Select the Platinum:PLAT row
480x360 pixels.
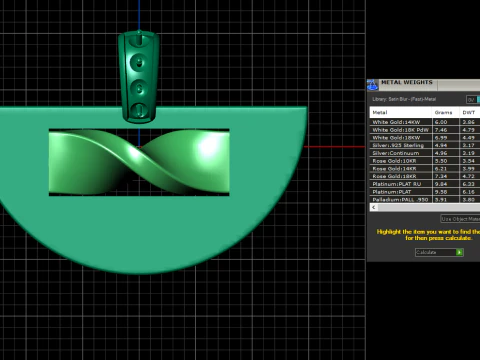pos(425,192)
